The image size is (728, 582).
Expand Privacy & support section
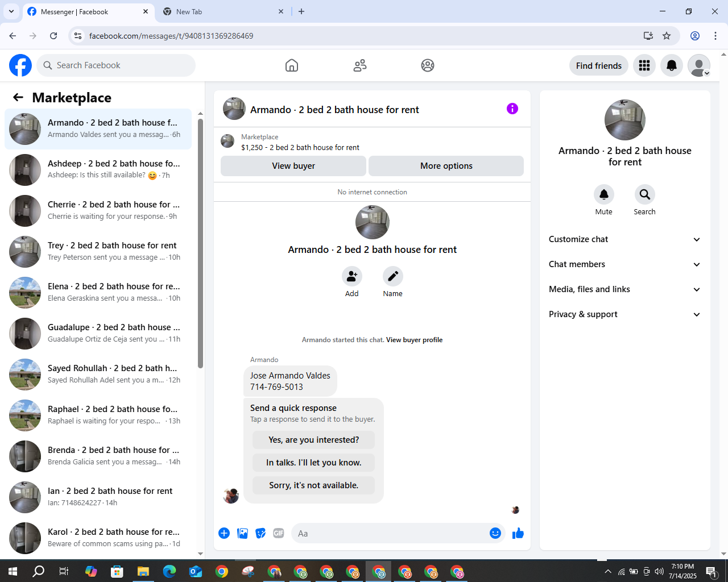[x=625, y=314]
